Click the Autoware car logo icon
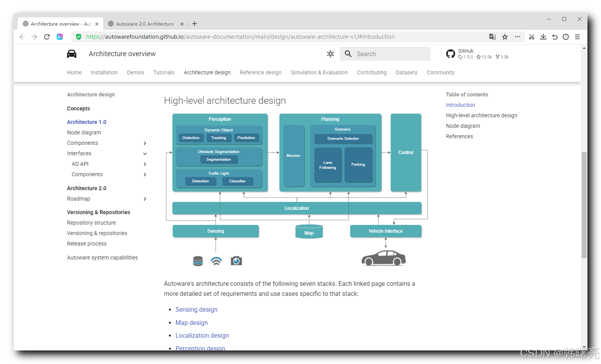The height and width of the screenshot is (364, 601). 72,54
